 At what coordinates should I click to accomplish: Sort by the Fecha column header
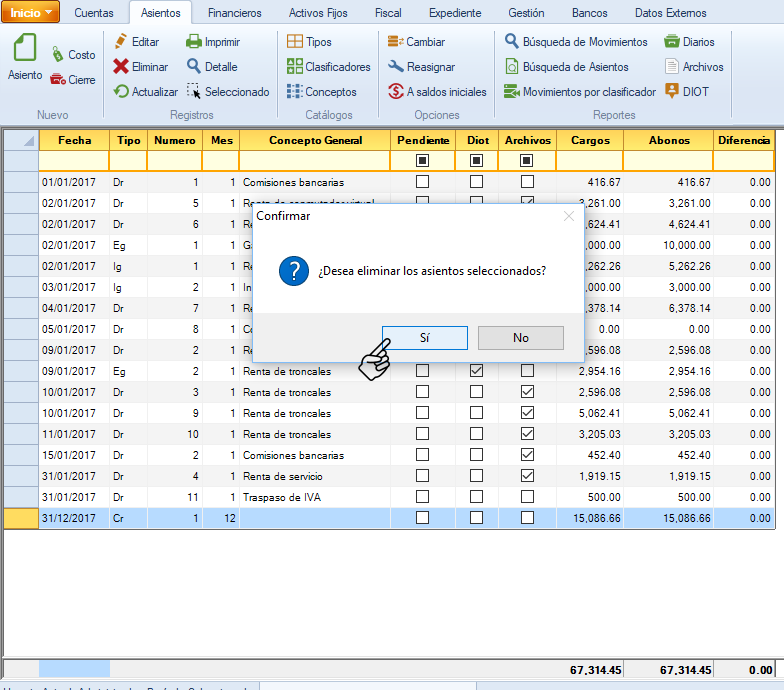(x=74, y=140)
